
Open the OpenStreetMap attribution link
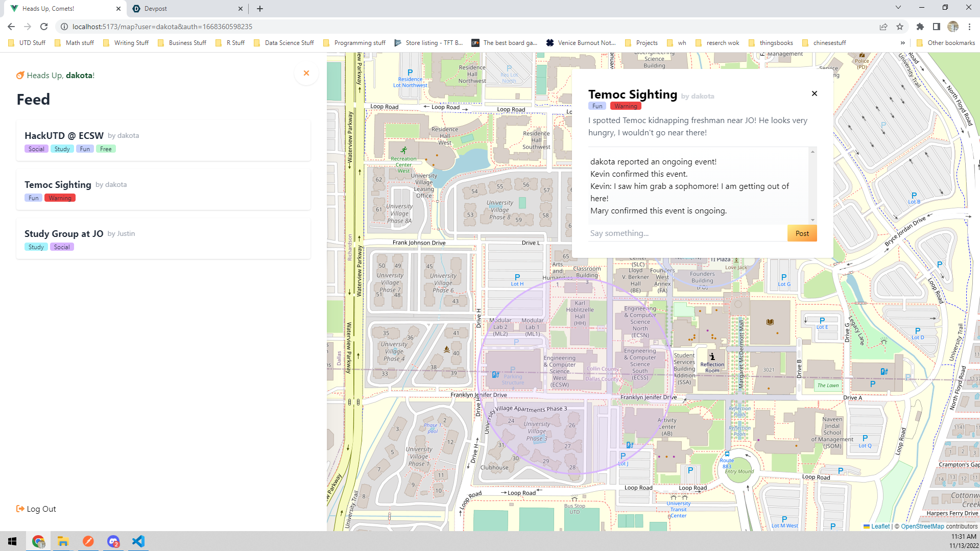coord(923,526)
